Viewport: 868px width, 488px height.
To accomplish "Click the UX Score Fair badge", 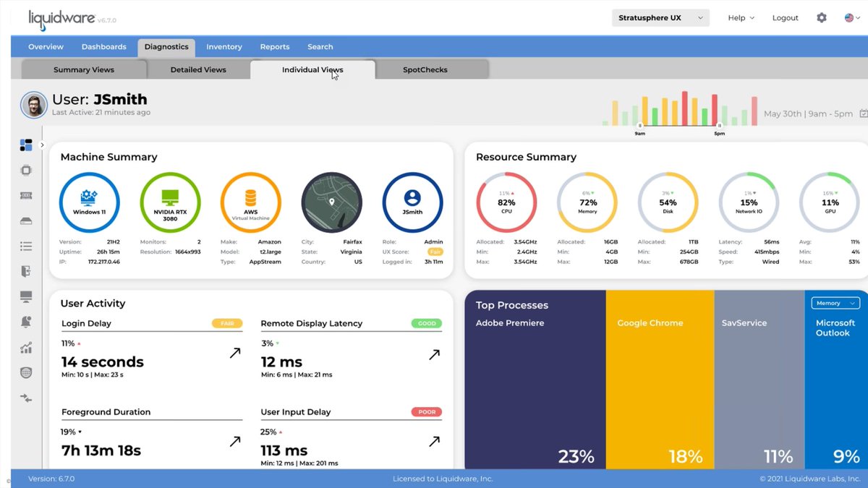I will pos(435,252).
